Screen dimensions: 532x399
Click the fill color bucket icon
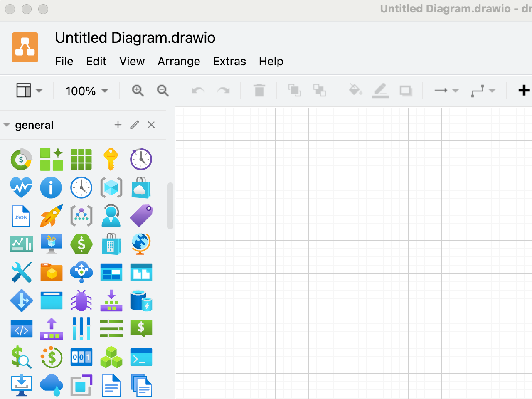(x=355, y=90)
